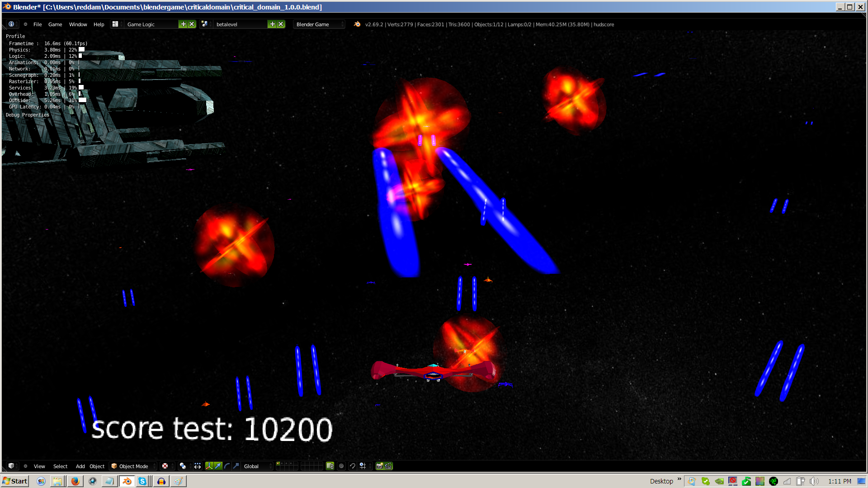Enable the Object Mode toggle

coord(131,465)
